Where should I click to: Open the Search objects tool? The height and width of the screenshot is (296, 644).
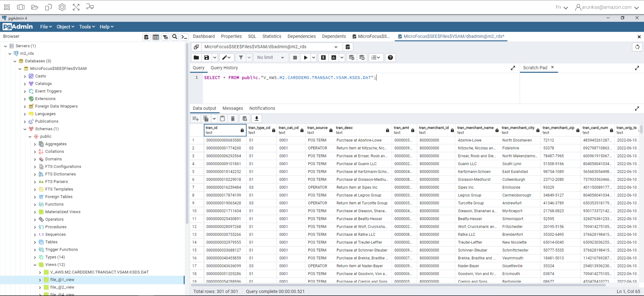[x=175, y=37]
